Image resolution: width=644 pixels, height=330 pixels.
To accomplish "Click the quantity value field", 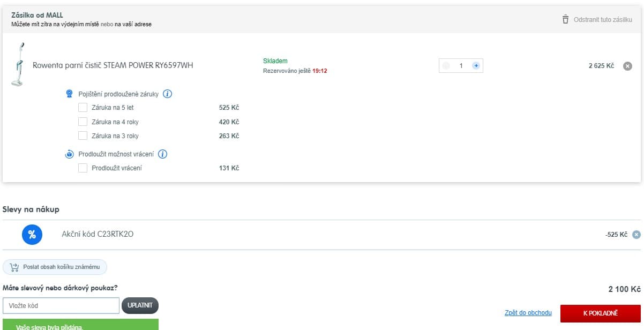I will point(461,65).
